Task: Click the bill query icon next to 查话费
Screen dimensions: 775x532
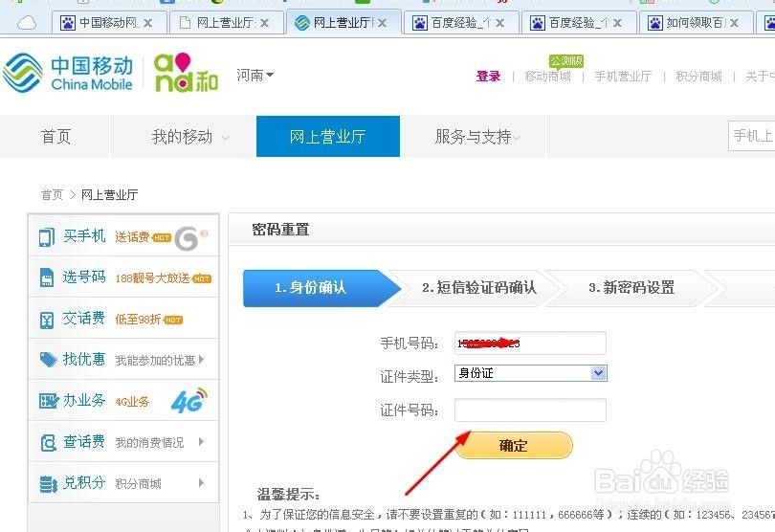Action: click(x=48, y=442)
